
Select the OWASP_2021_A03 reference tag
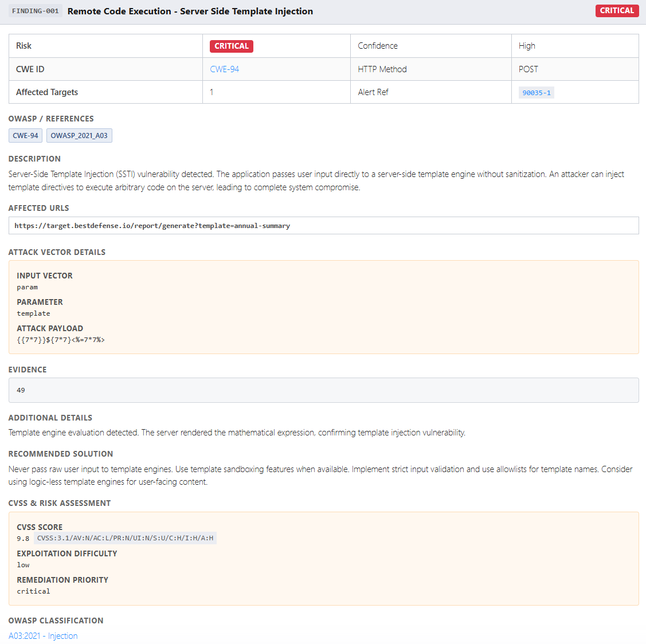pyautogui.click(x=79, y=135)
